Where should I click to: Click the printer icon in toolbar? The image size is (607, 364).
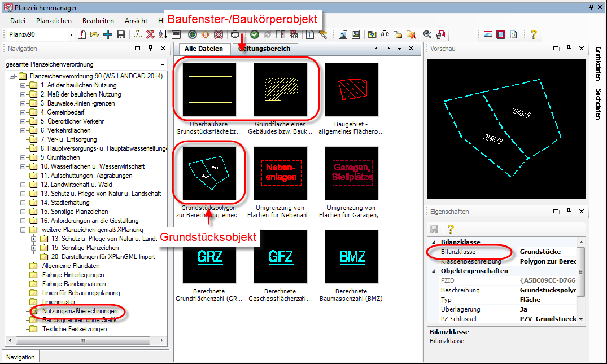[x=235, y=35]
